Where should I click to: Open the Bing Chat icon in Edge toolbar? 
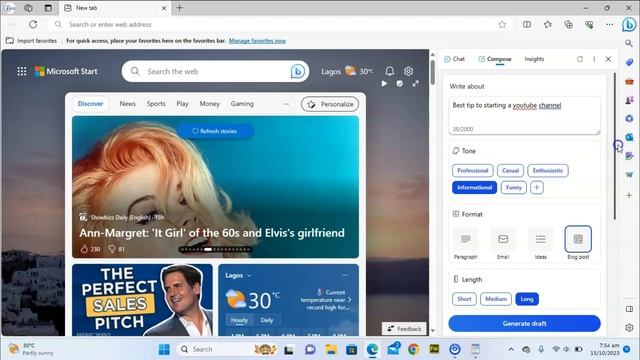629,24
